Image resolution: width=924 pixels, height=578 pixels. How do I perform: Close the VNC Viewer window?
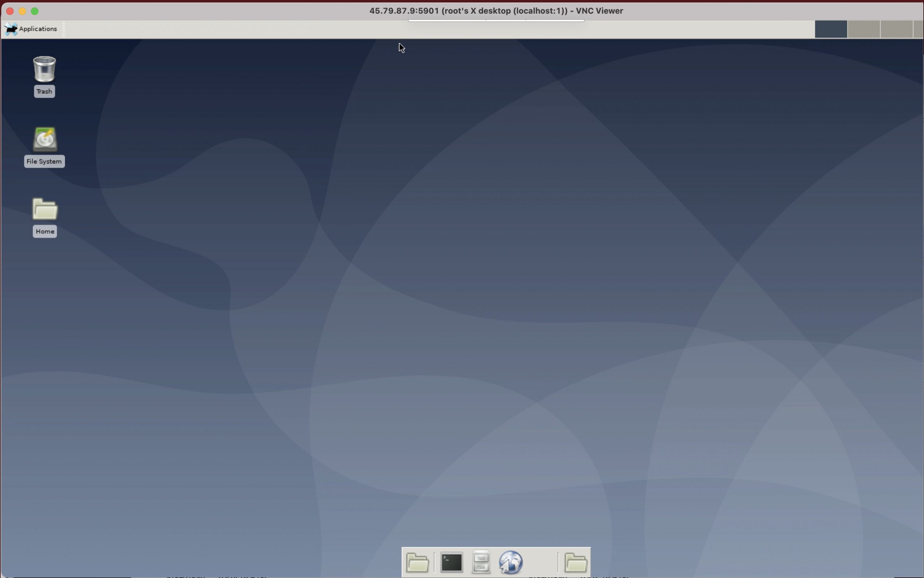click(x=10, y=11)
